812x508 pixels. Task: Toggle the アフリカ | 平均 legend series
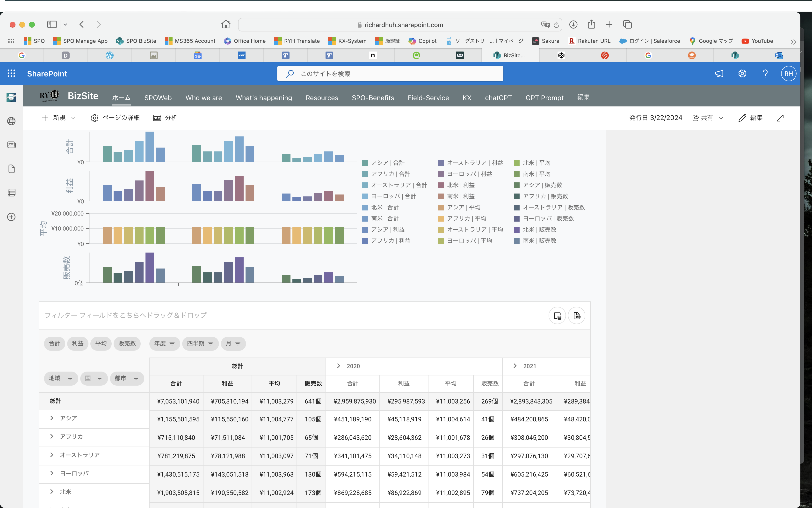(462, 218)
